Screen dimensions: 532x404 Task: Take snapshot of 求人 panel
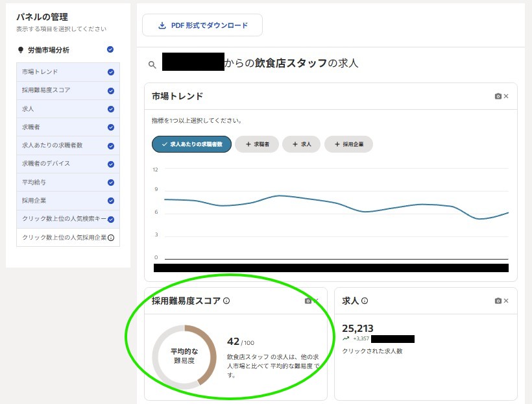(x=498, y=301)
